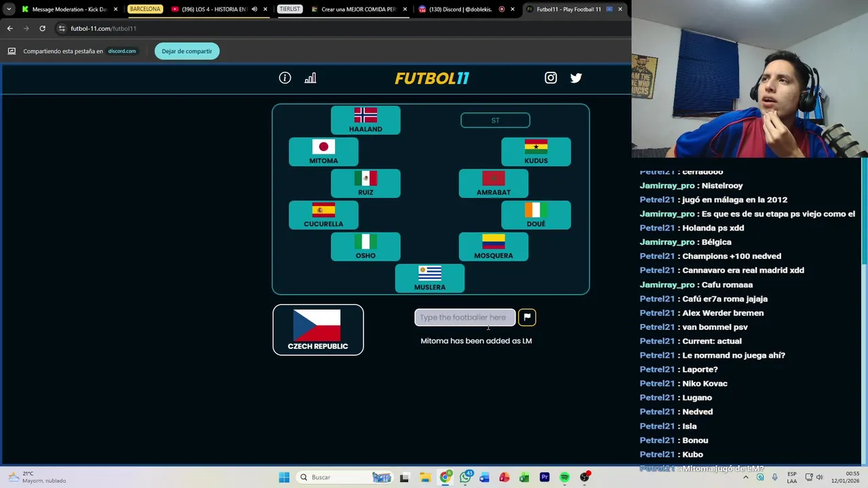Open the weather widget 21°C
This screenshot has width=868, height=488.
coord(37,477)
